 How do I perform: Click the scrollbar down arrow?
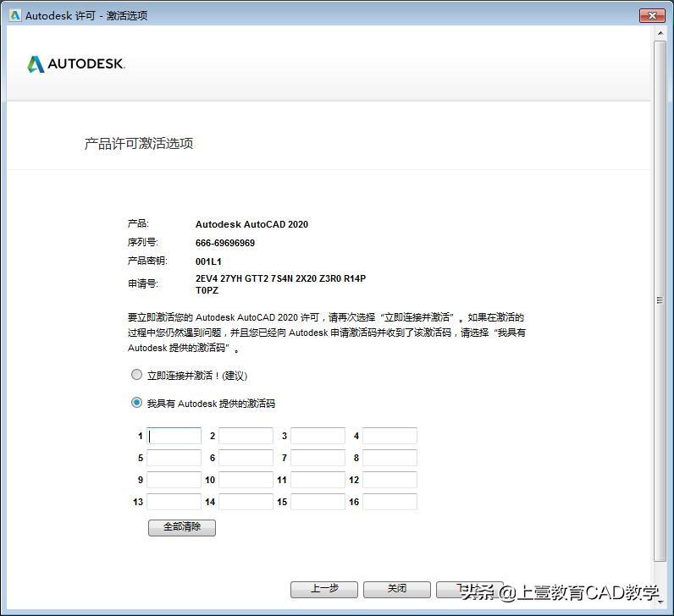pyautogui.click(x=660, y=602)
